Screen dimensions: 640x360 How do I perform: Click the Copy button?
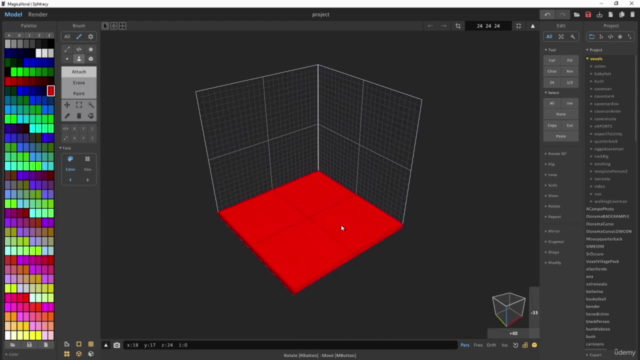pyautogui.click(x=552, y=125)
